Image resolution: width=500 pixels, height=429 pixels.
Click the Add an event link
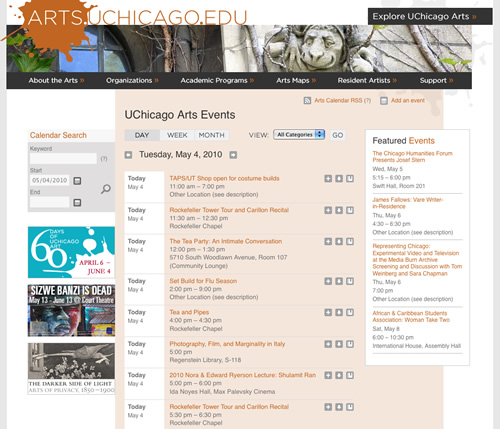[408, 100]
